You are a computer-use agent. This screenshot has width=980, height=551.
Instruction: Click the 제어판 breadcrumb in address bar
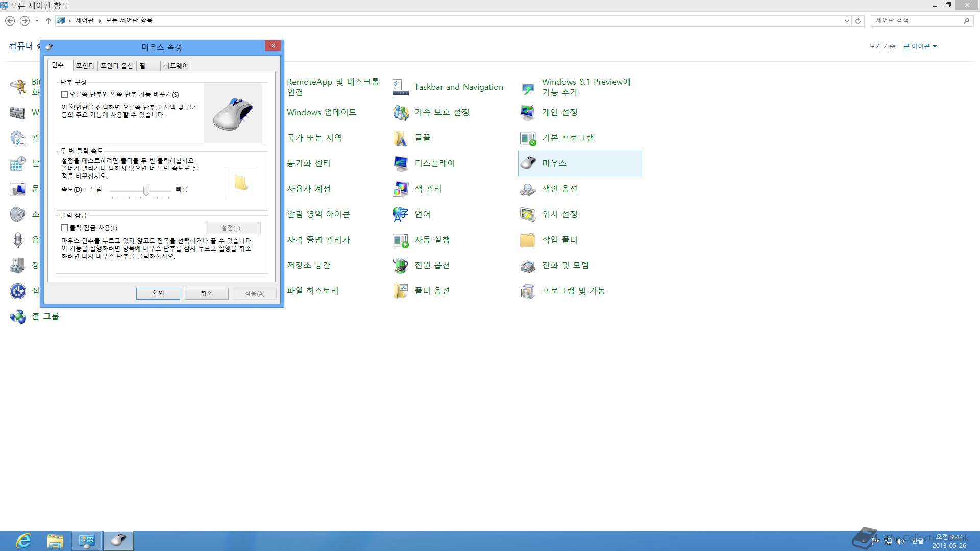(x=85, y=21)
